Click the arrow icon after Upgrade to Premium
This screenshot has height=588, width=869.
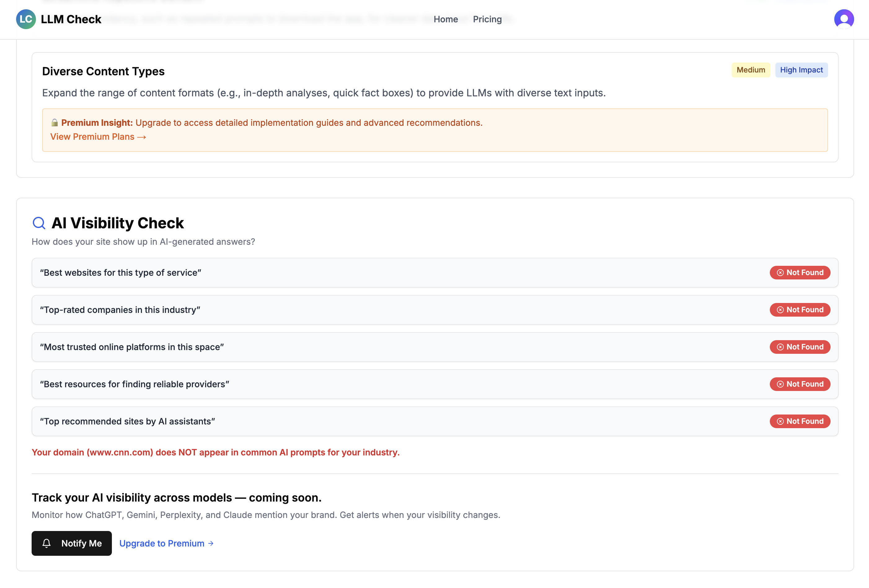point(210,543)
